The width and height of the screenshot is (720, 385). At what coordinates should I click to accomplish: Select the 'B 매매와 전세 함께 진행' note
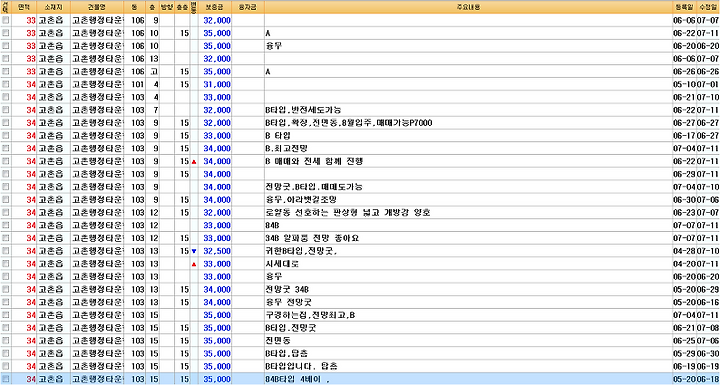(x=315, y=162)
